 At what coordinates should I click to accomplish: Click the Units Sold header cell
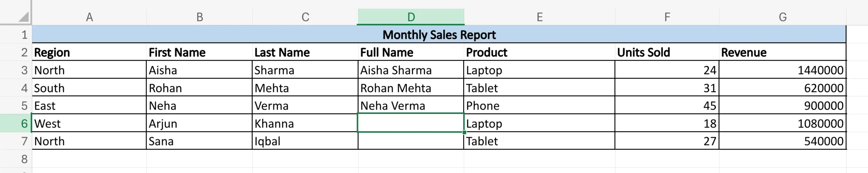pyautogui.click(x=667, y=53)
